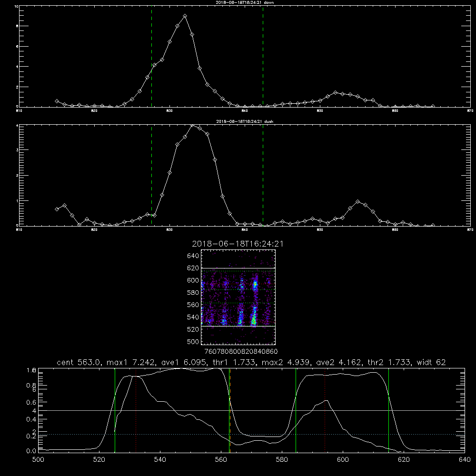
Task: Click the heatmap y-axis label 640
Action: [193, 256]
